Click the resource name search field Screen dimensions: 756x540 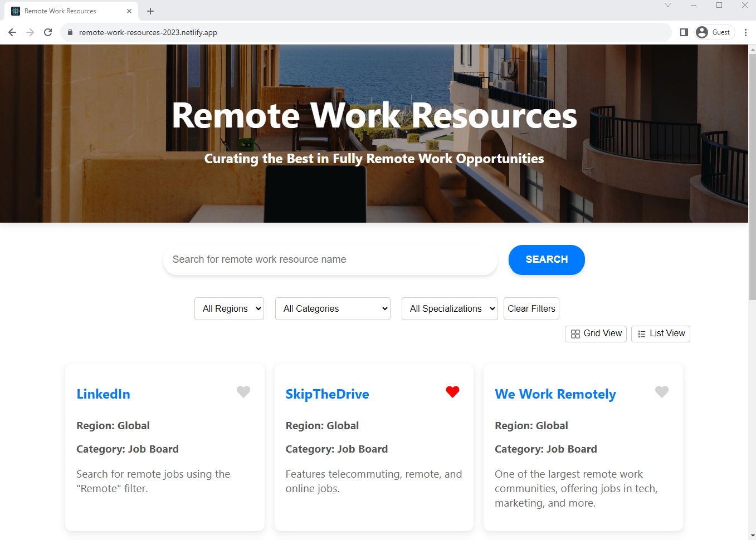point(330,259)
